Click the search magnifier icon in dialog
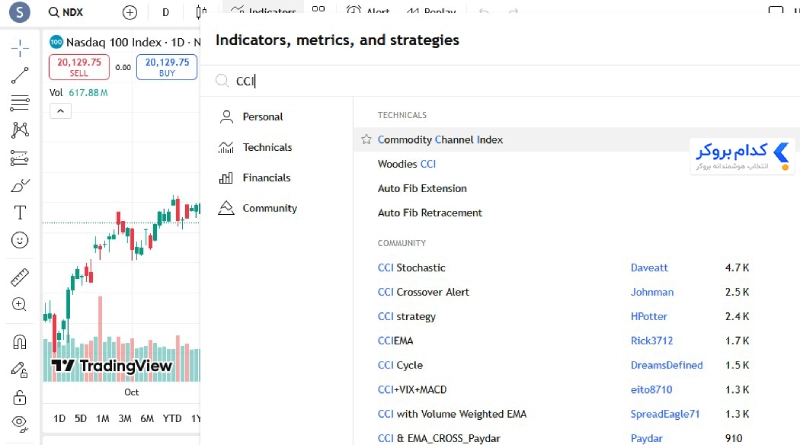800x445 pixels. point(222,81)
